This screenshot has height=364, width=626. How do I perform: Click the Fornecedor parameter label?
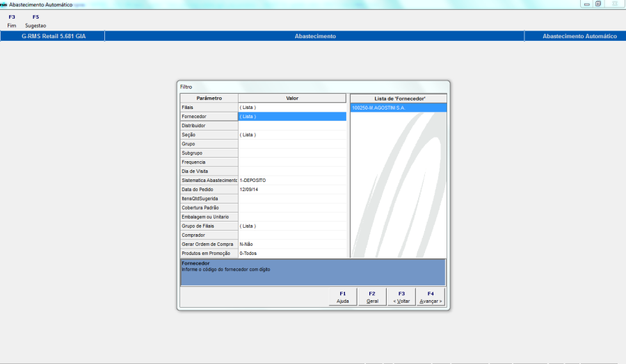pyautogui.click(x=209, y=117)
